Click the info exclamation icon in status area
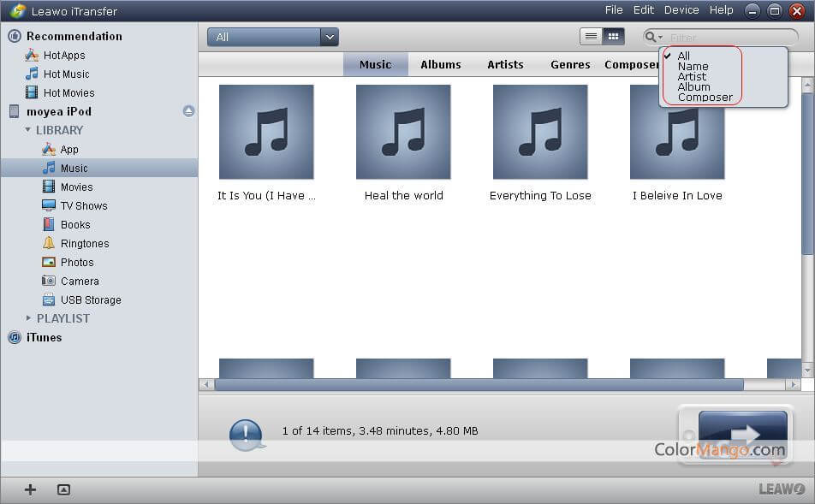This screenshot has height=504, width=815. 247,435
